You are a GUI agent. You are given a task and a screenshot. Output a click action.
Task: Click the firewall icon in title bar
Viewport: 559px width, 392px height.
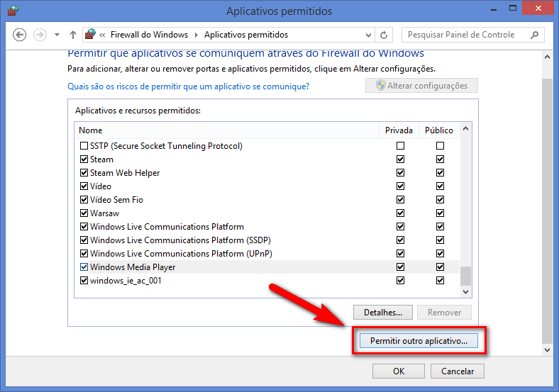(13, 11)
